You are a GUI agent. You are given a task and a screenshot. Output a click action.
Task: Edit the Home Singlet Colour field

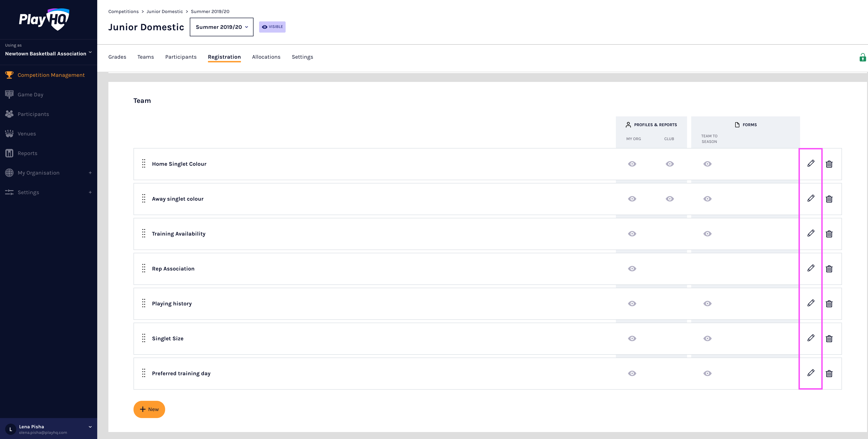pos(811,164)
